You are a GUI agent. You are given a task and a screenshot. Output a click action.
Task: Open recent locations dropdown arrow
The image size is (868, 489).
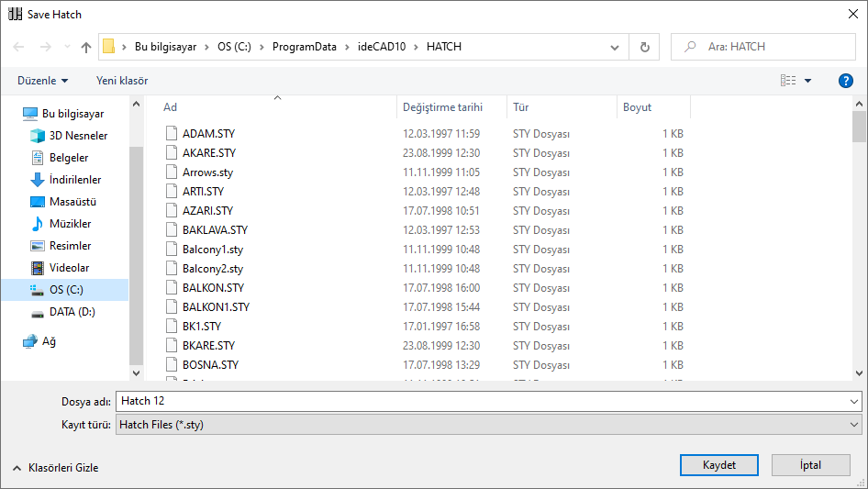(67, 47)
